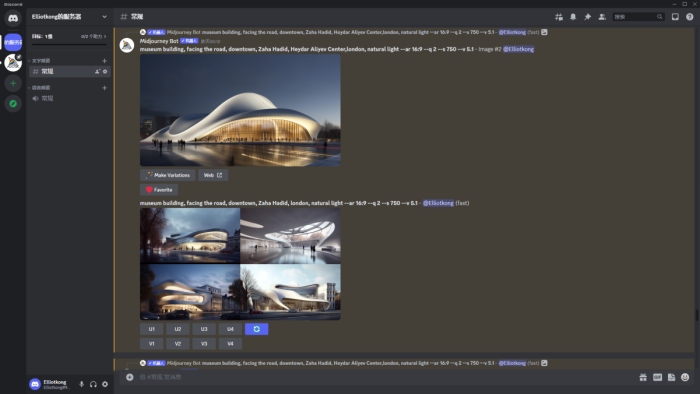The height and width of the screenshot is (394, 700).
Task: Click the Make Variations button
Action: [167, 175]
